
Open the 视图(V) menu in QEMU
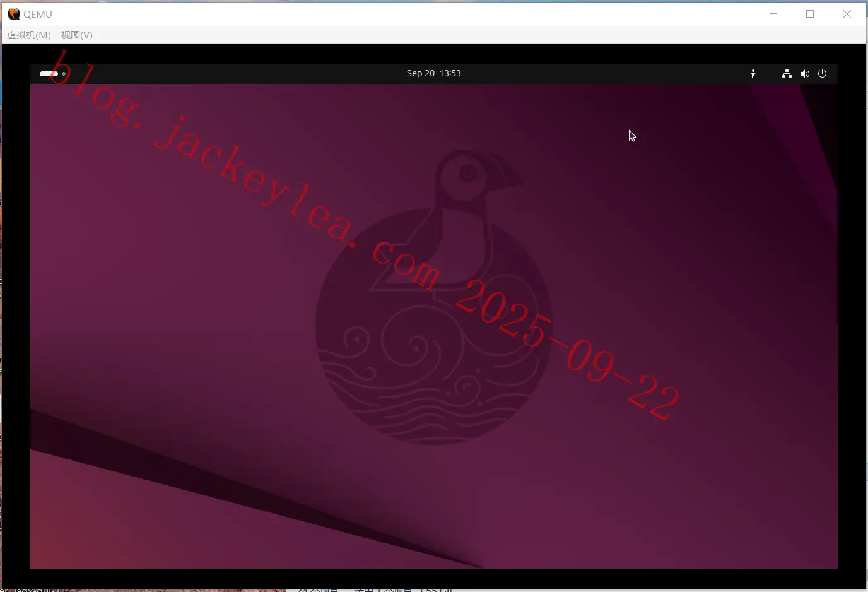pyautogui.click(x=77, y=35)
